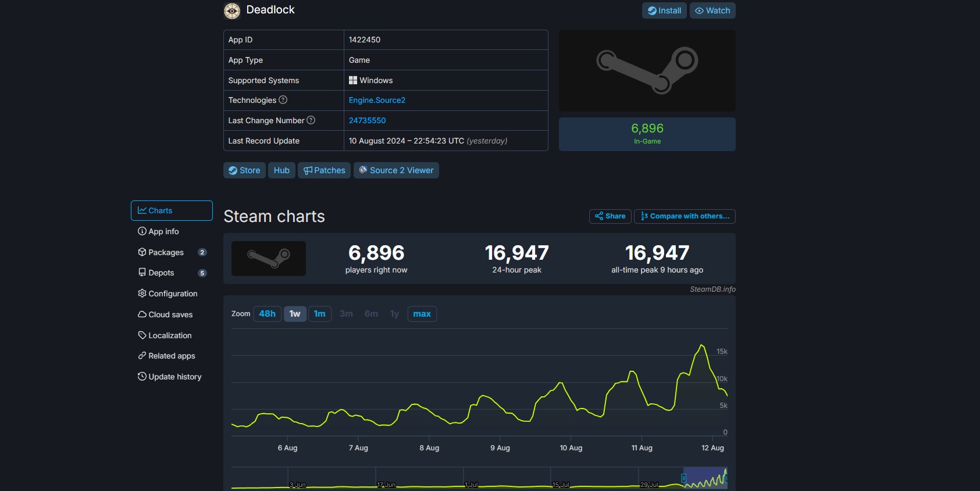
Task: Open the Cloud saves sidebar tab
Action: pyautogui.click(x=172, y=314)
